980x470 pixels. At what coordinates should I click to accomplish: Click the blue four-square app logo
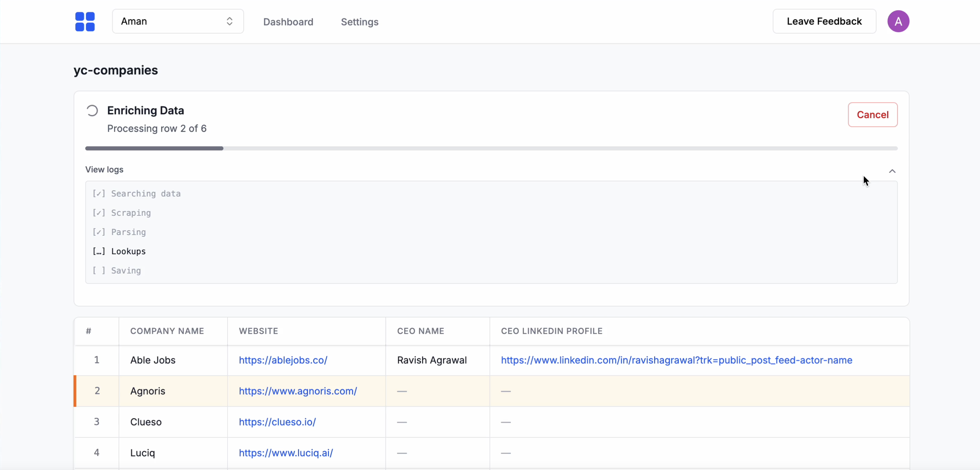coord(85,22)
